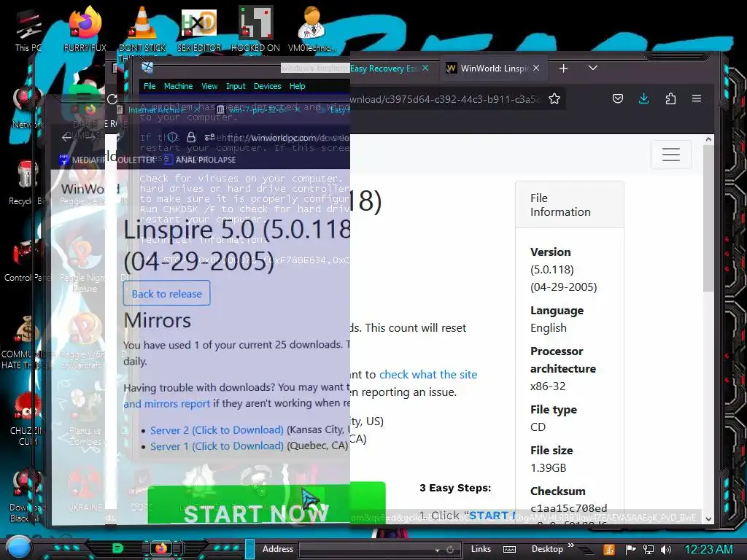Open the network tray icon
This screenshot has width=747, height=560.
click(x=648, y=550)
